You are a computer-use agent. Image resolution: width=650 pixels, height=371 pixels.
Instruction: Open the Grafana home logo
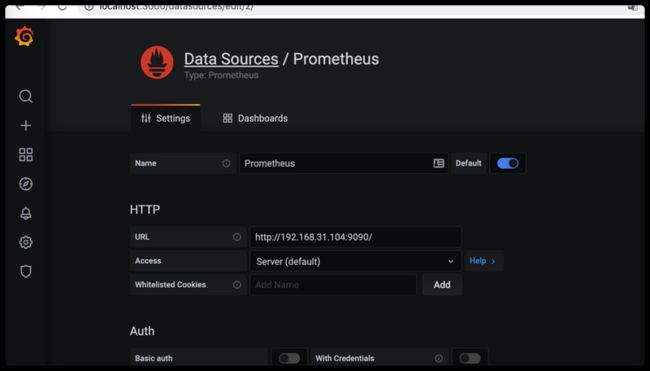point(24,36)
